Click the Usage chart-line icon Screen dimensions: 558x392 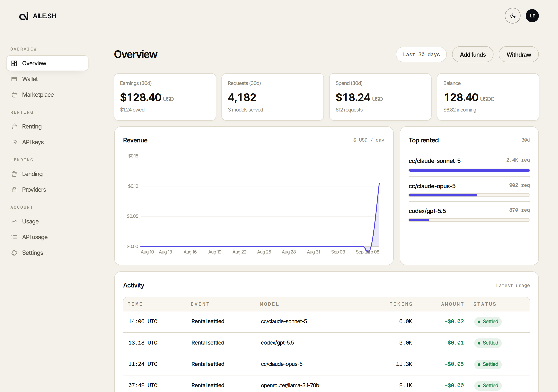[x=14, y=221]
